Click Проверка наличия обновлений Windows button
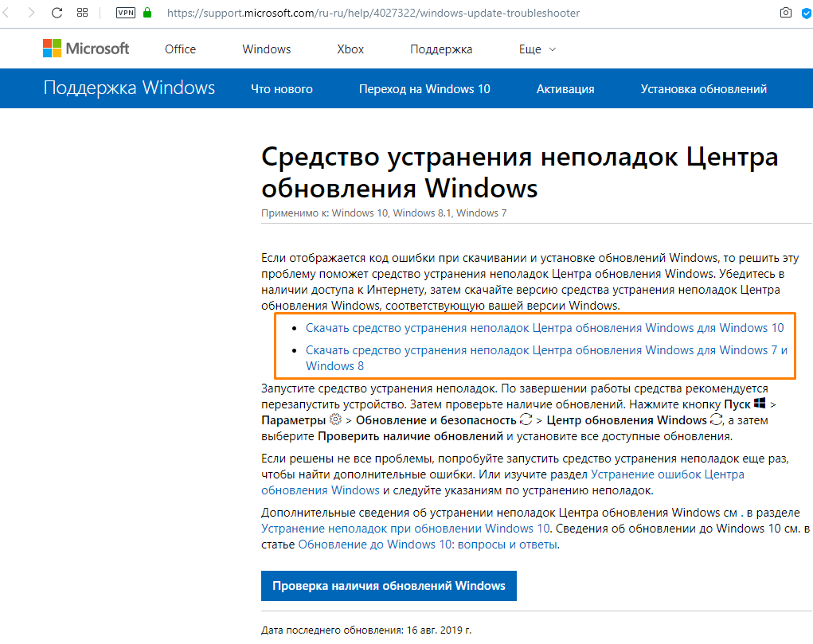Image resolution: width=813 pixels, height=644 pixels. click(x=389, y=586)
